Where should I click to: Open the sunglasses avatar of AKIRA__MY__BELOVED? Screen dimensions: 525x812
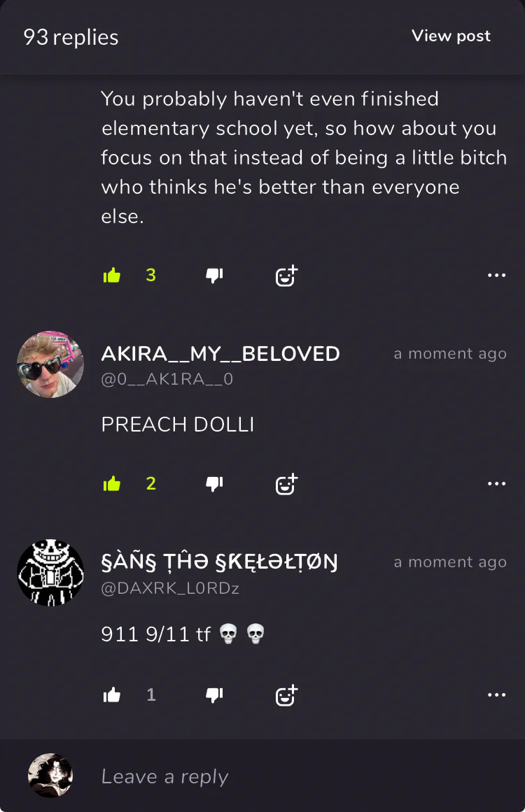coord(50,364)
